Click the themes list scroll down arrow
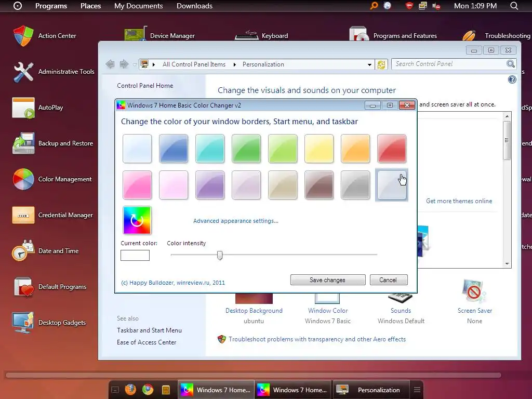This screenshot has width=532, height=399. click(x=507, y=263)
